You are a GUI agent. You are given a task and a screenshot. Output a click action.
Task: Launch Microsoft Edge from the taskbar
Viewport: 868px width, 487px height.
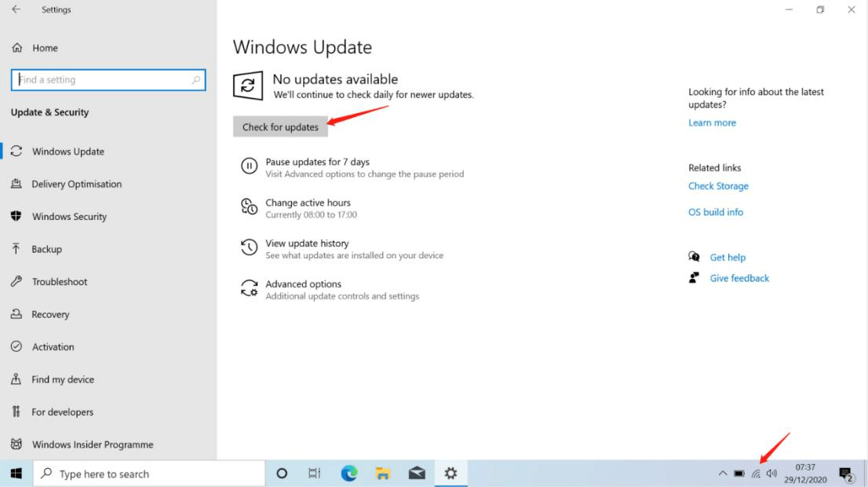point(348,474)
